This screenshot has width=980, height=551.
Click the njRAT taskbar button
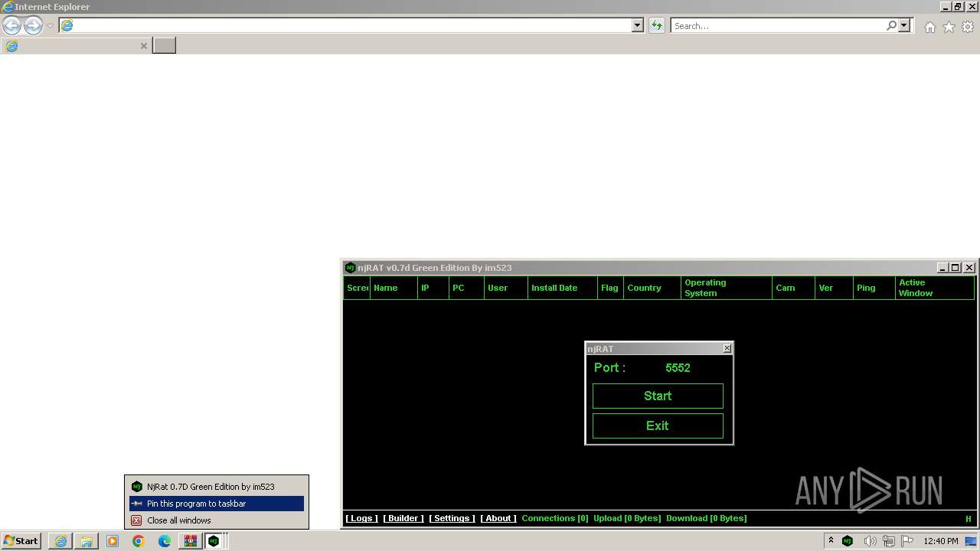(x=215, y=541)
